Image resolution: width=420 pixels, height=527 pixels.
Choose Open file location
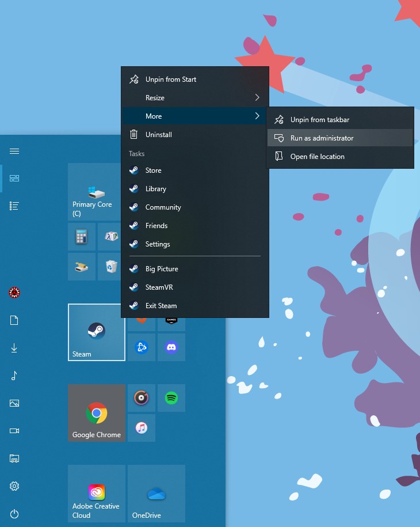pos(340,156)
